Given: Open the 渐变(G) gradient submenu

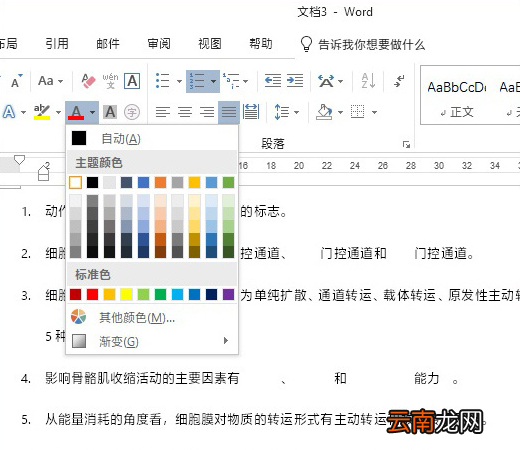Looking at the screenshot, I should coord(152,341).
